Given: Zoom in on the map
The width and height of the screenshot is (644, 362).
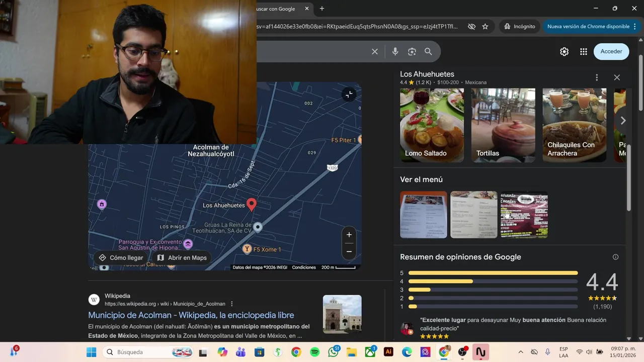Looking at the screenshot, I should (x=349, y=235).
